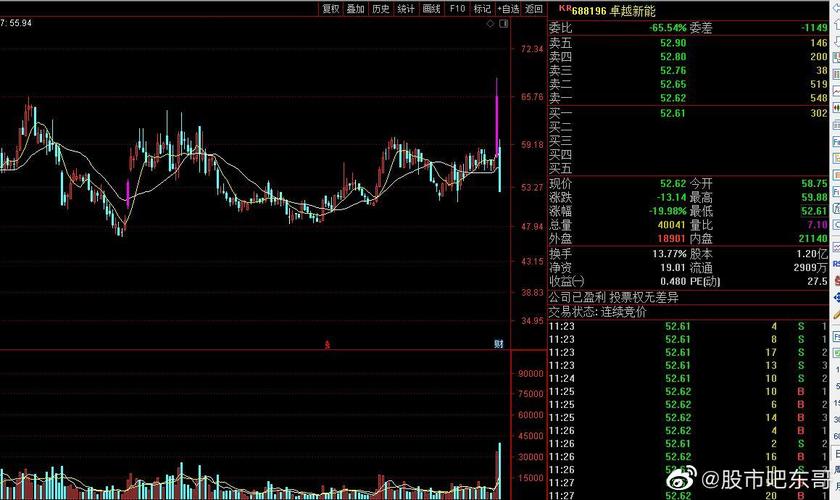The width and height of the screenshot is (840, 500).
Task: Open the 历史 history view
Action: pyautogui.click(x=380, y=9)
